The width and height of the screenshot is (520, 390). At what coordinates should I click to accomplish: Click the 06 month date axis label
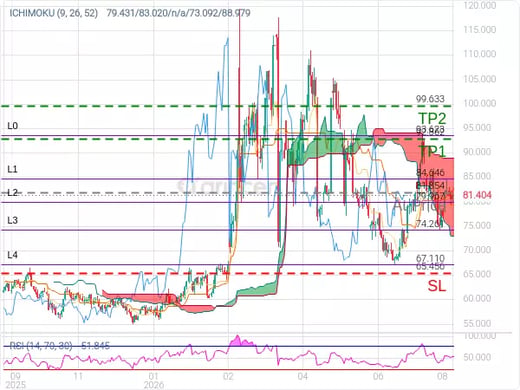[x=378, y=376]
